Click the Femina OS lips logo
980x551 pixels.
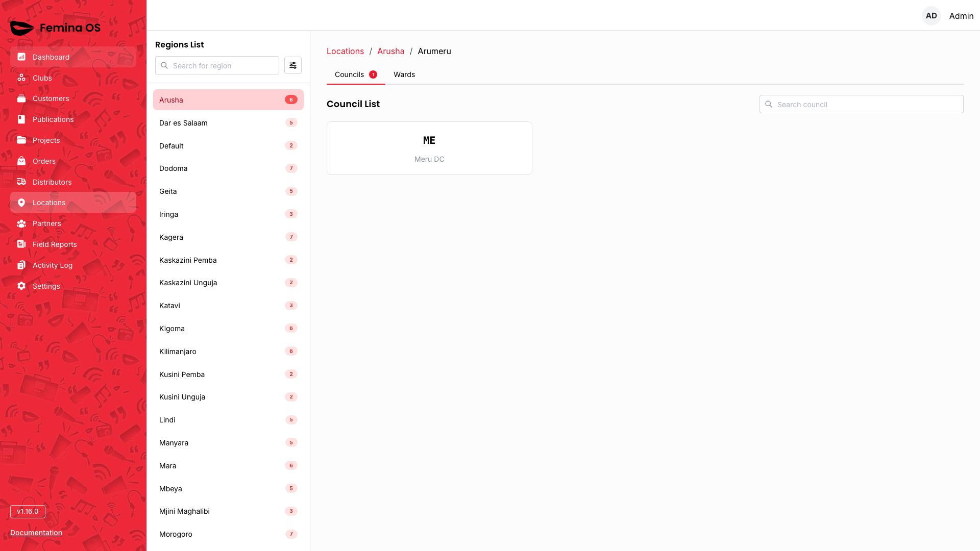pos(22,28)
